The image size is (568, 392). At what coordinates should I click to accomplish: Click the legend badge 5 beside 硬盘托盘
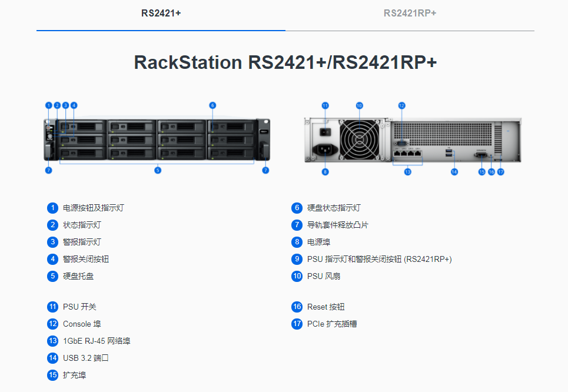coord(52,276)
